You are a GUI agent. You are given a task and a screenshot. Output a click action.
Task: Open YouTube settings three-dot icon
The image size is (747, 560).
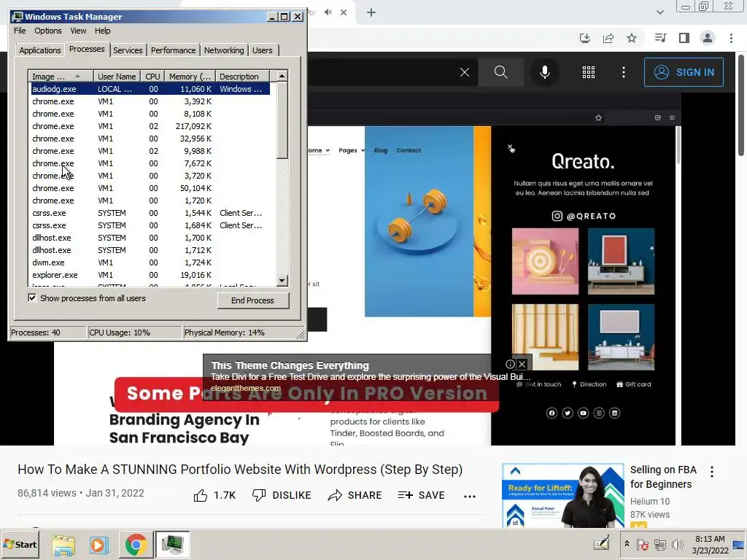(624, 72)
